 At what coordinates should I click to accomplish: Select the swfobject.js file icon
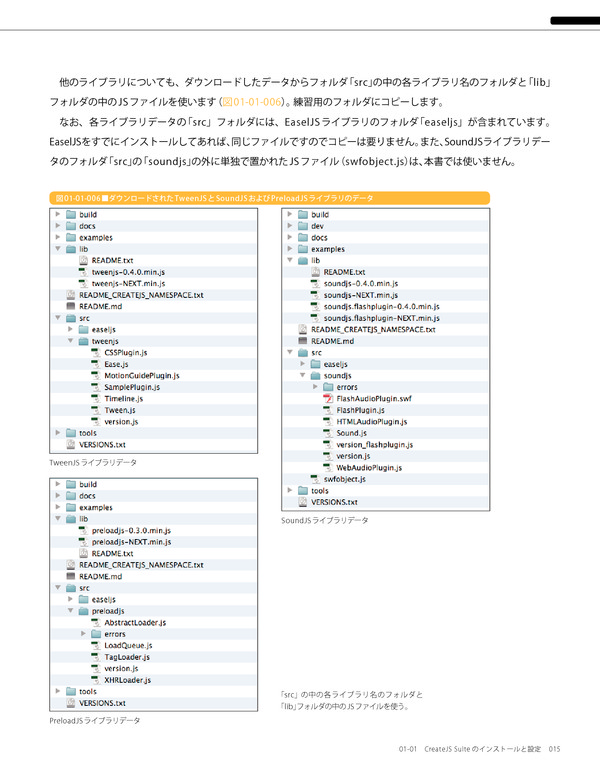pos(315,479)
